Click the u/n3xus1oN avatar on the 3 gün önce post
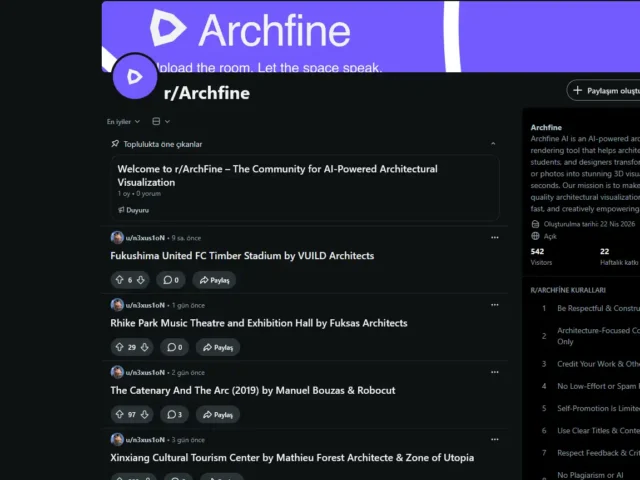 point(117,440)
